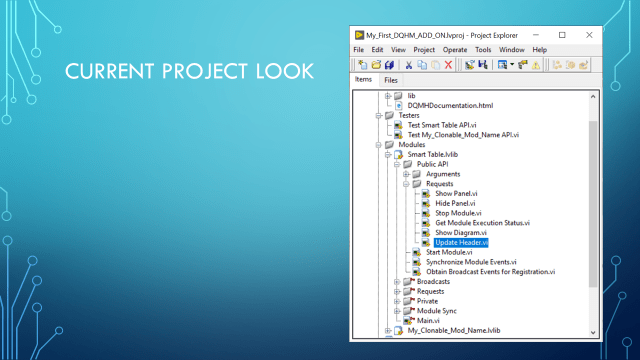Expand the Arguments folder
Image resolution: width=640 pixels, height=360 pixels.
(x=406, y=174)
